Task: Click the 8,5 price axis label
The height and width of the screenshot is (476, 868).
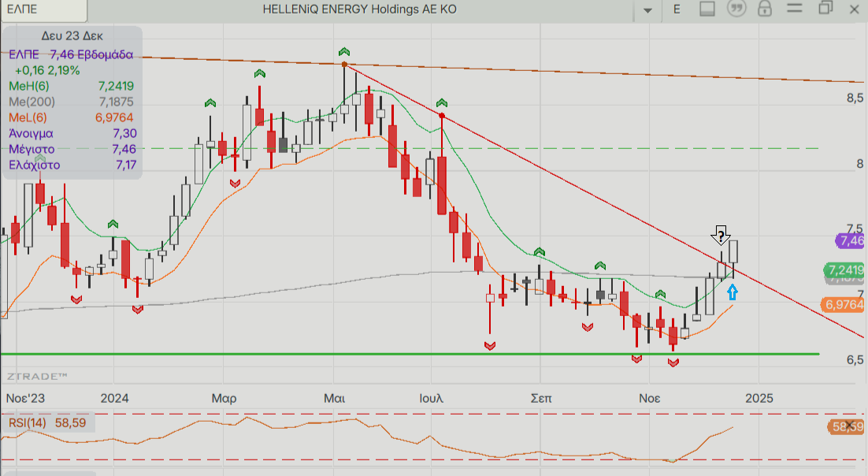Action: click(x=855, y=98)
